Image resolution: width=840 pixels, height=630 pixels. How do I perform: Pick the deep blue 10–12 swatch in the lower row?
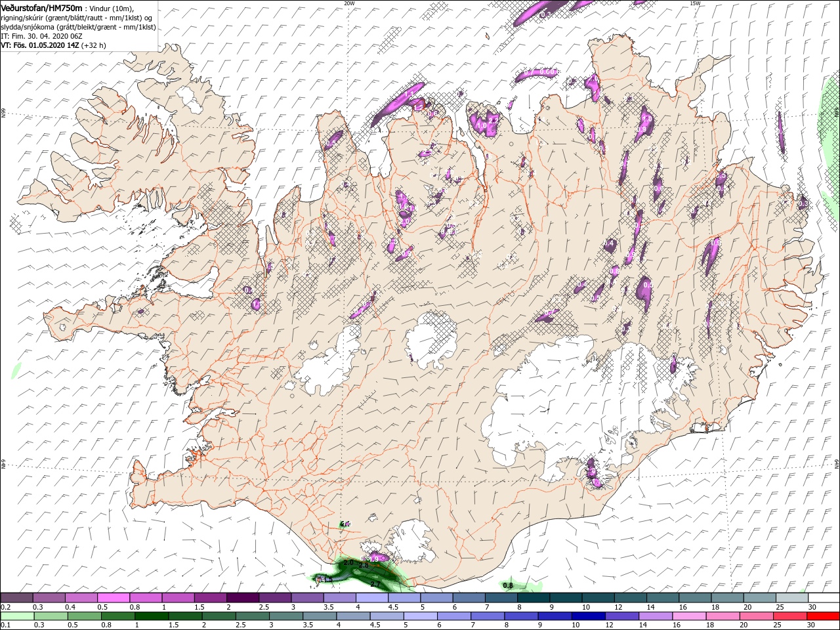point(588,616)
